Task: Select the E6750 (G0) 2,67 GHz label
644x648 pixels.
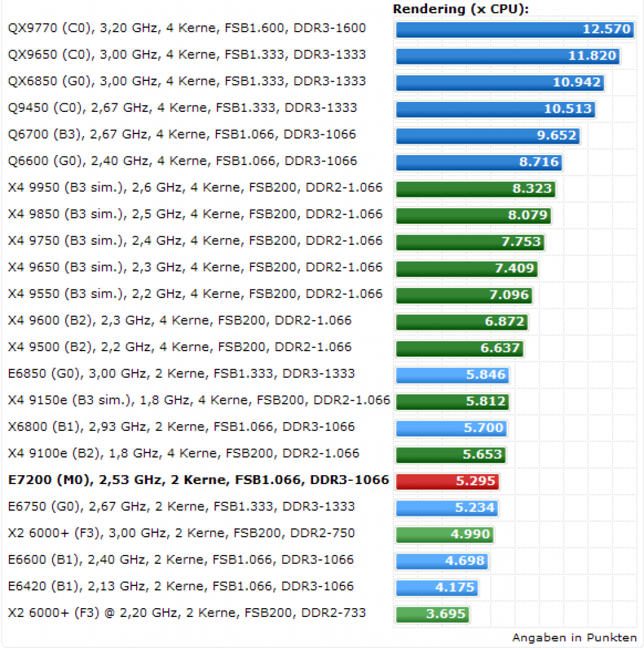Action: click(x=182, y=507)
